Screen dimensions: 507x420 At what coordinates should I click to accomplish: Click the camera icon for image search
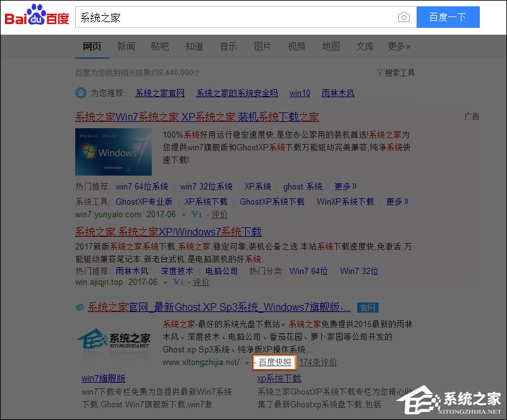404,18
